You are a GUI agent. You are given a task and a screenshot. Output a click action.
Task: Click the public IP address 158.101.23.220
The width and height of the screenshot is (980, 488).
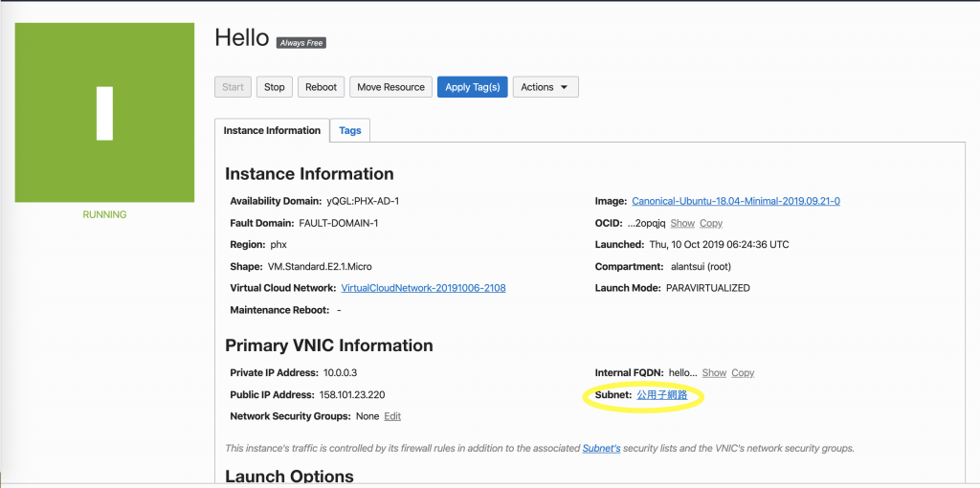[x=350, y=394]
